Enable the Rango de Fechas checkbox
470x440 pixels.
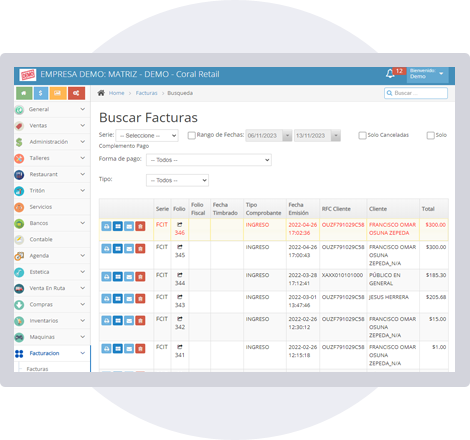coord(192,135)
